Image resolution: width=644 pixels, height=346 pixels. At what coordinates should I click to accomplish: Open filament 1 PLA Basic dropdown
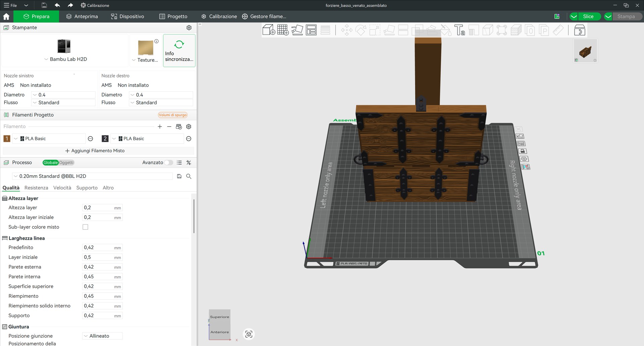49,138
